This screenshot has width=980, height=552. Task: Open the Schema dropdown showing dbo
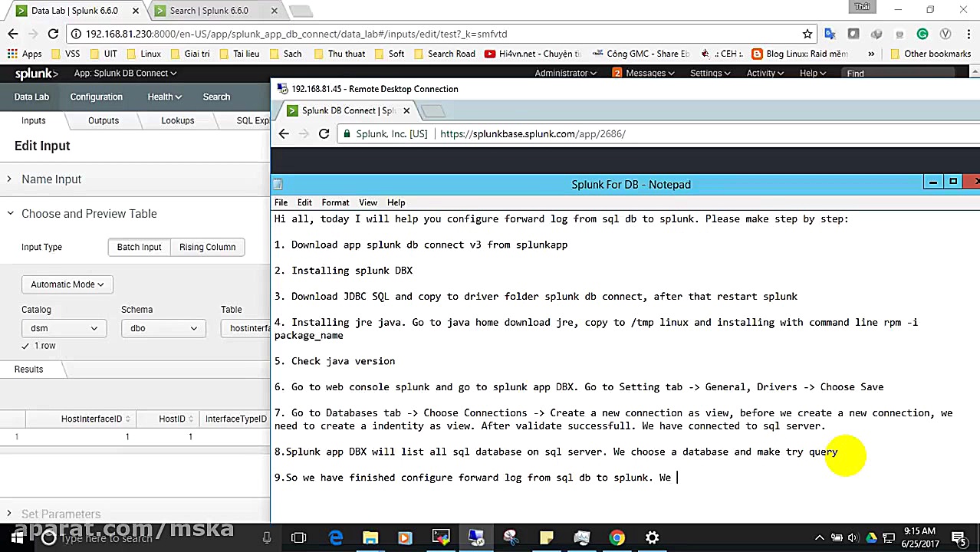[163, 328]
